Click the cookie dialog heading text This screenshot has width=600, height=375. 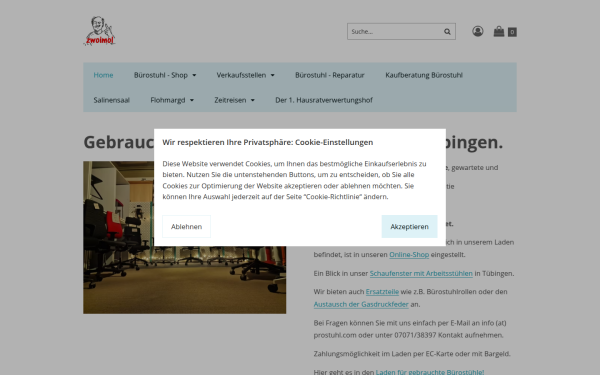click(x=267, y=142)
